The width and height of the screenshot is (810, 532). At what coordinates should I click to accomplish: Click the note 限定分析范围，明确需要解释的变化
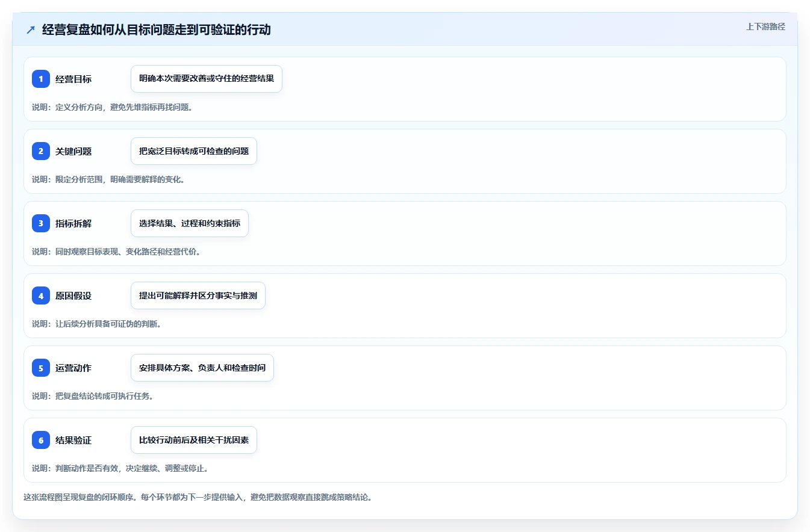click(120, 179)
